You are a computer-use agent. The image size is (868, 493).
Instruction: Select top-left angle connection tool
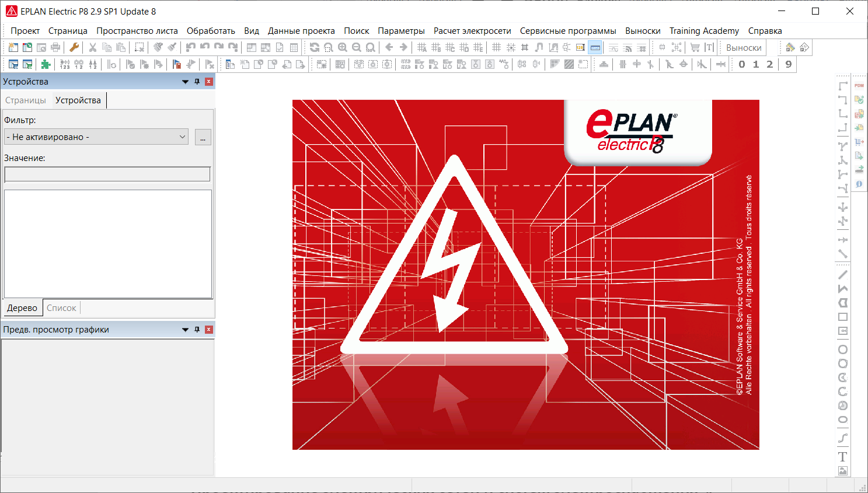(843, 86)
